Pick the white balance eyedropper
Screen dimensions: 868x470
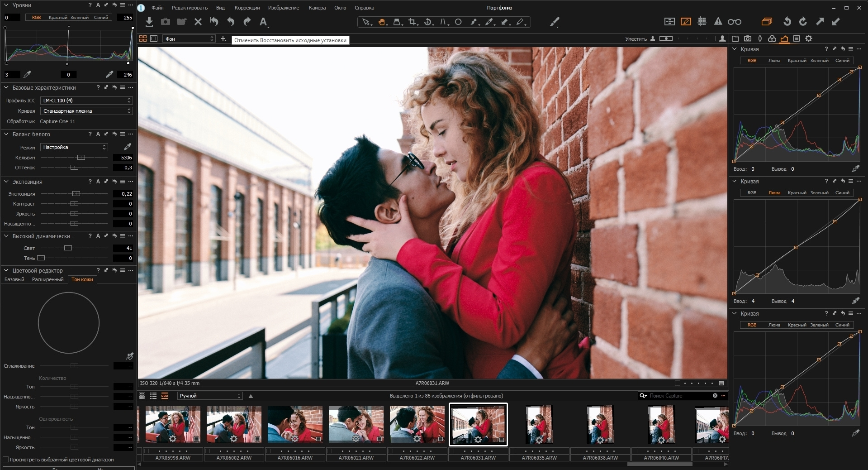[x=128, y=147]
